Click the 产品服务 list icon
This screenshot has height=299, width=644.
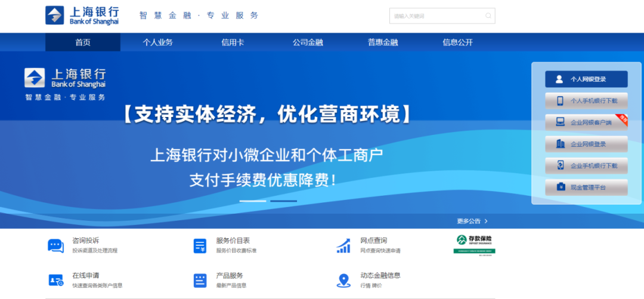(200, 280)
